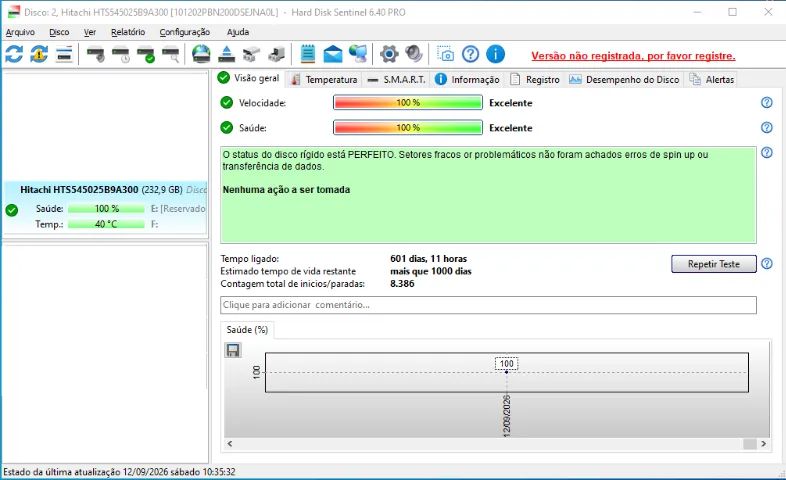Open the Arquivo menu

click(x=20, y=32)
